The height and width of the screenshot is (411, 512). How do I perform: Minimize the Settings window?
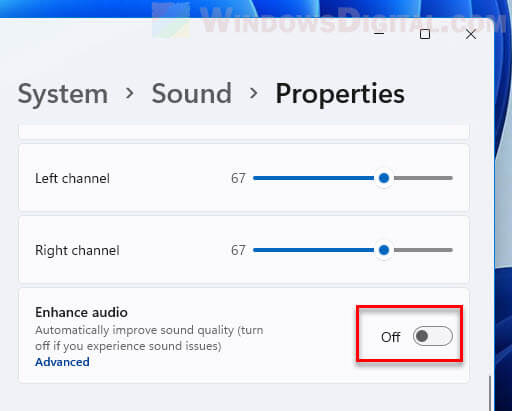[x=379, y=34]
